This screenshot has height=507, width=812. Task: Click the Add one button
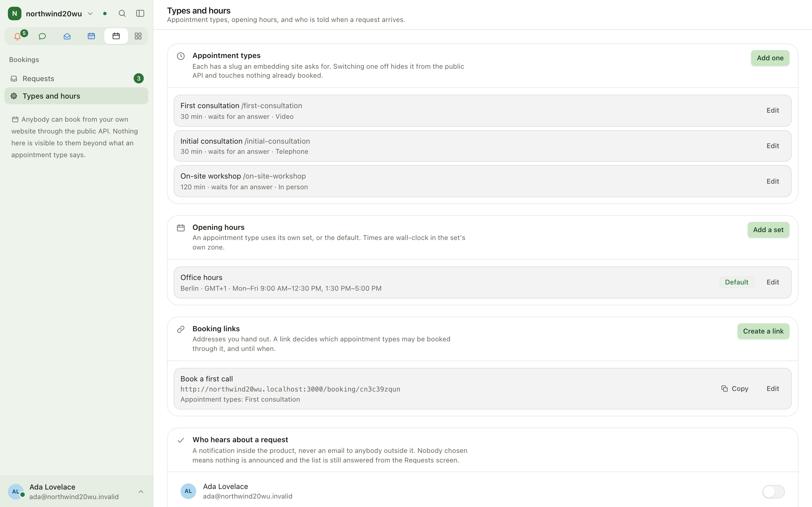click(770, 58)
